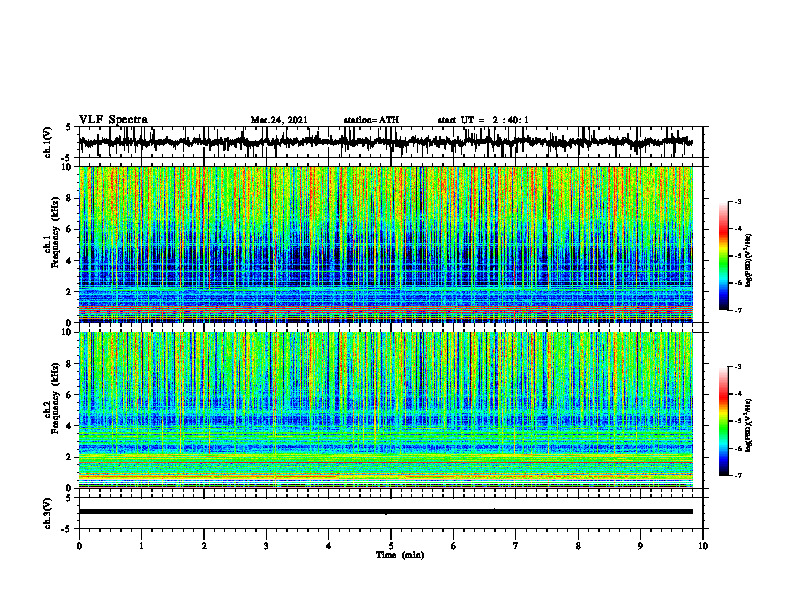Click the date 'Mar.24, 2021'
Screen dimensions: 792x612
click(x=279, y=120)
